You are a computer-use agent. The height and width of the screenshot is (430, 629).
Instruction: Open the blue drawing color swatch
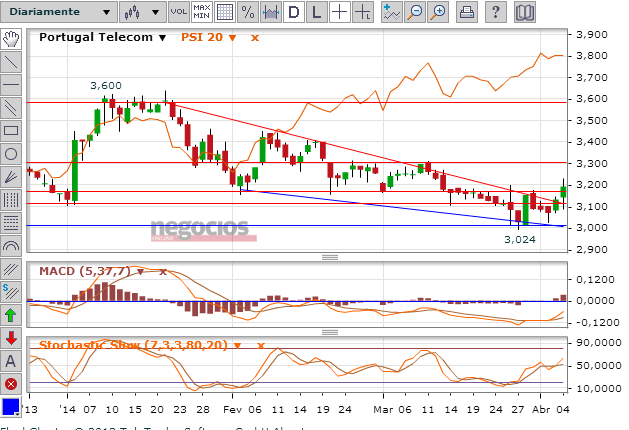[x=10, y=407]
